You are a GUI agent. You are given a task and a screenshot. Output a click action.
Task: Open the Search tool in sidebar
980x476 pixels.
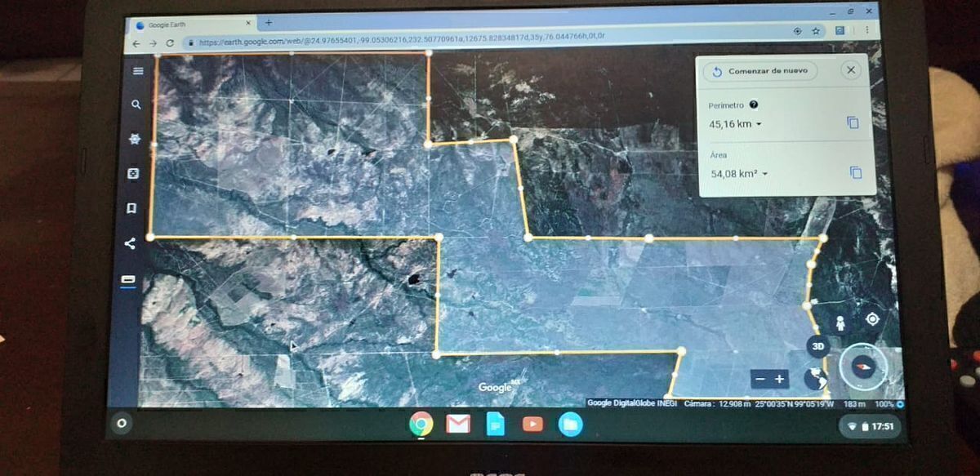pos(136,105)
